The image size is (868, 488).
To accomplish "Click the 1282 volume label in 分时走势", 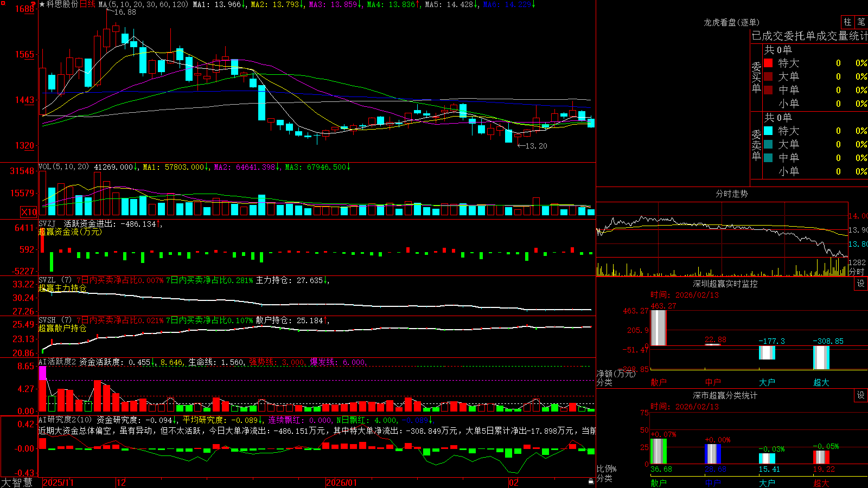I will point(857,262).
